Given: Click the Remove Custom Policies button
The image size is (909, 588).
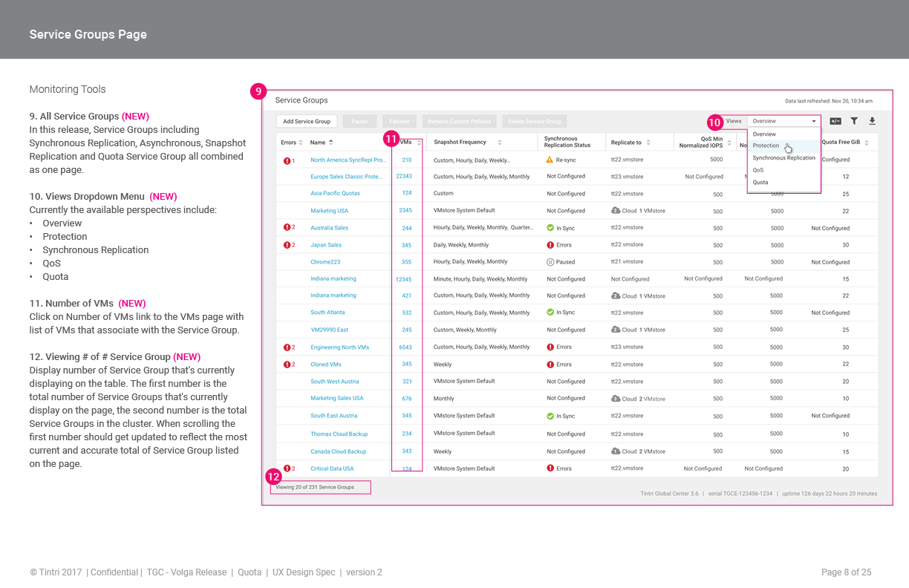Looking at the screenshot, I should pos(459,121).
